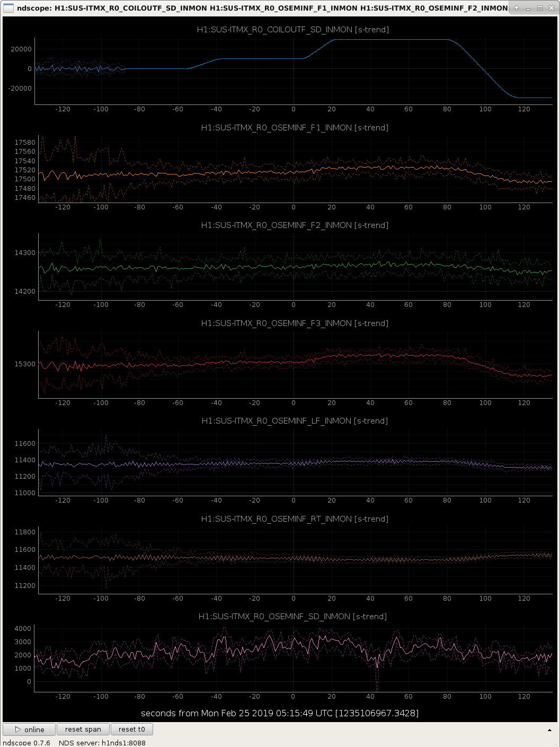Click inside the blue COILOUTF_SD trace plot
Screen dimensions: 560x747
(294, 71)
